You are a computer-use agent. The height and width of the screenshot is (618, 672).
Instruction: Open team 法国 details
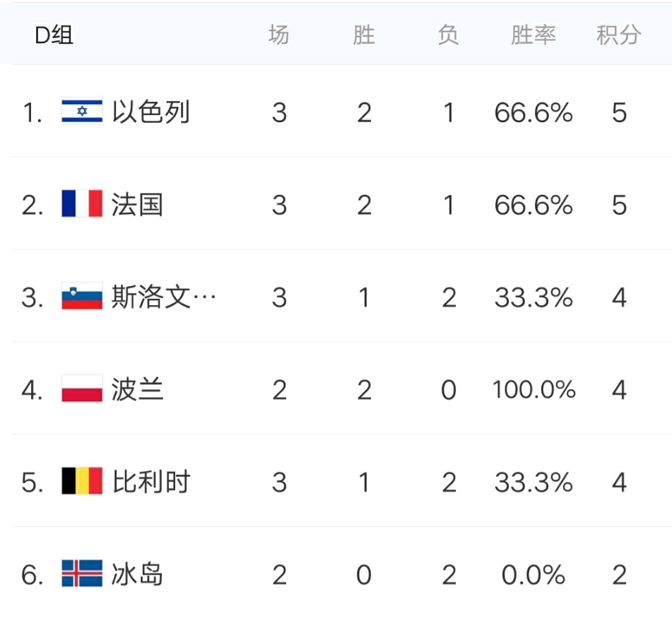(137, 205)
